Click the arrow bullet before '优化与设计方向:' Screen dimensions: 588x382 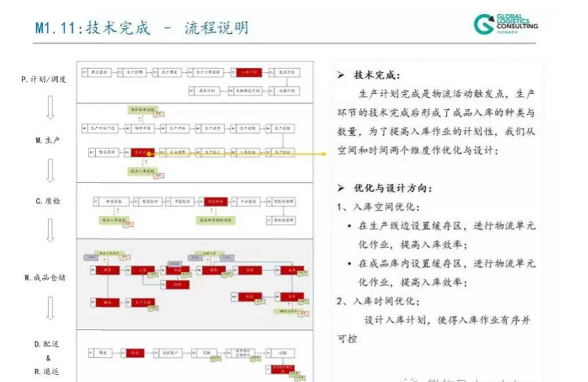(x=340, y=188)
